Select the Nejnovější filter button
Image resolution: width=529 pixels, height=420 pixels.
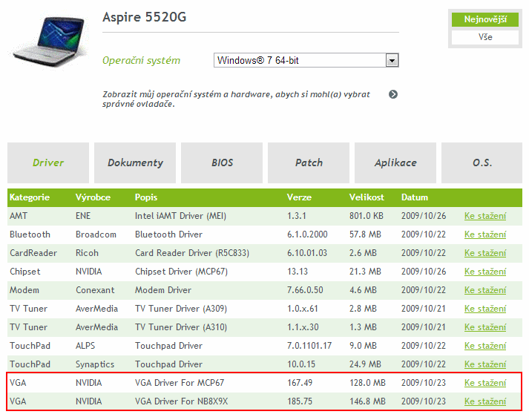(485, 19)
